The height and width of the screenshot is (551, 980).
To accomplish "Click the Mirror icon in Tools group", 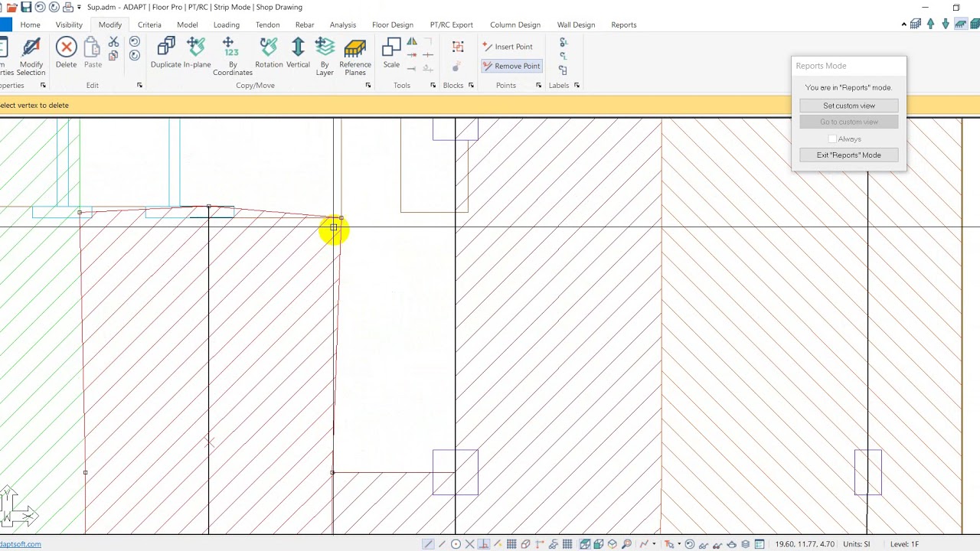I will (412, 42).
